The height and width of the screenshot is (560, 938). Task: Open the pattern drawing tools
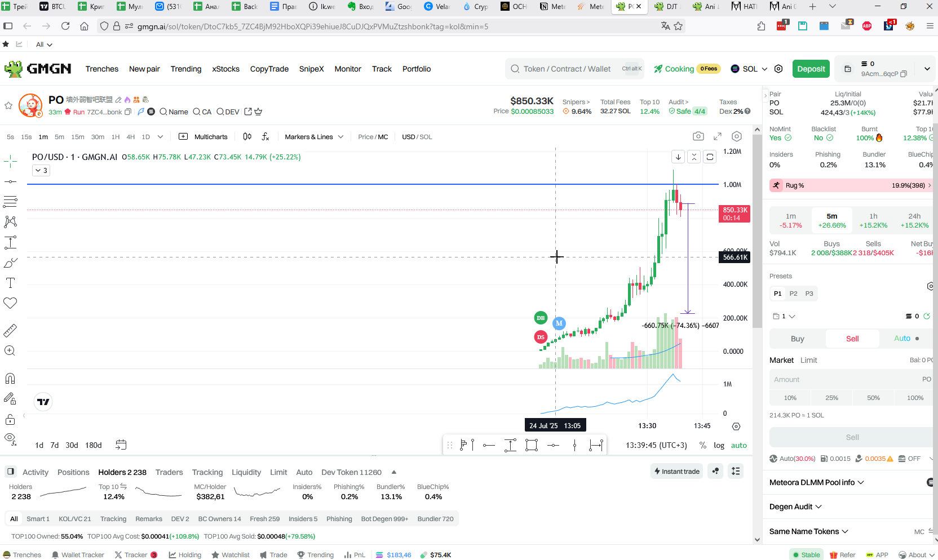pos(10,222)
